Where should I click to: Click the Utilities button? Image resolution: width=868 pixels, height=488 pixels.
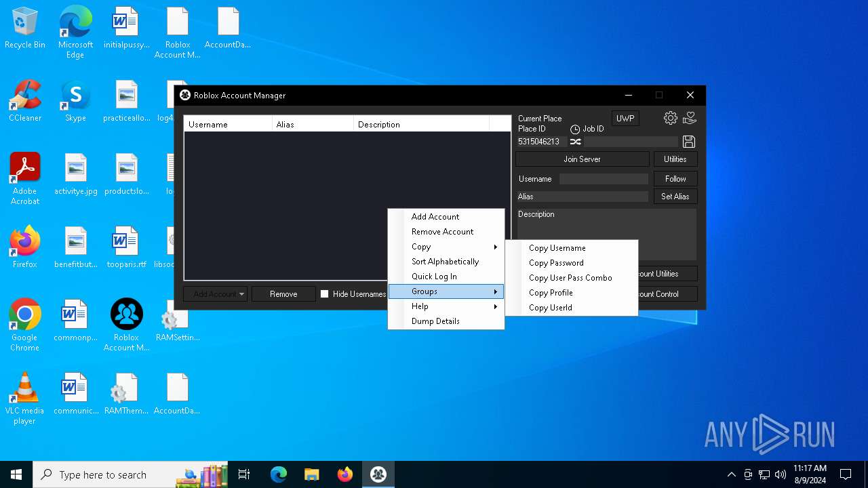point(675,159)
